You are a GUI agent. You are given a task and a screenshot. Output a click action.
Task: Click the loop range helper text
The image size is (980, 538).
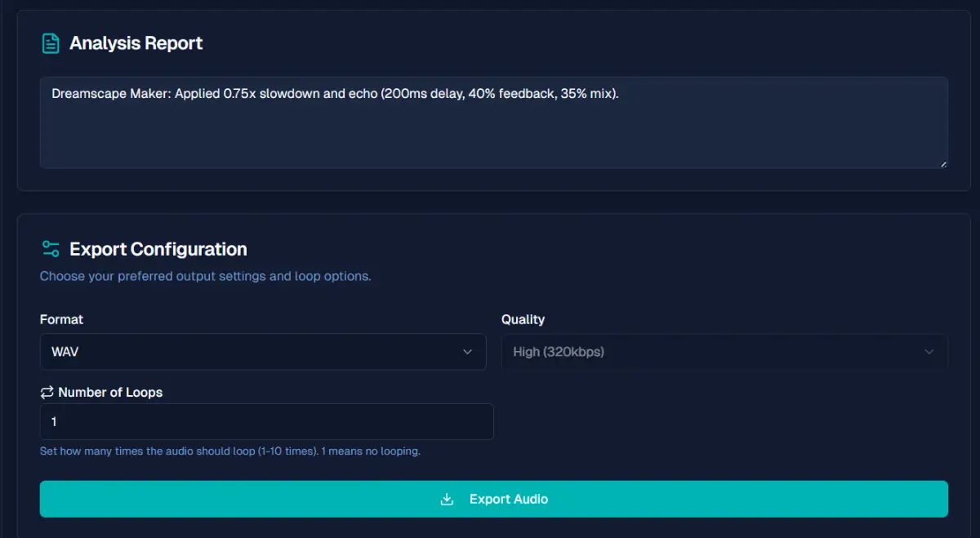(229, 451)
